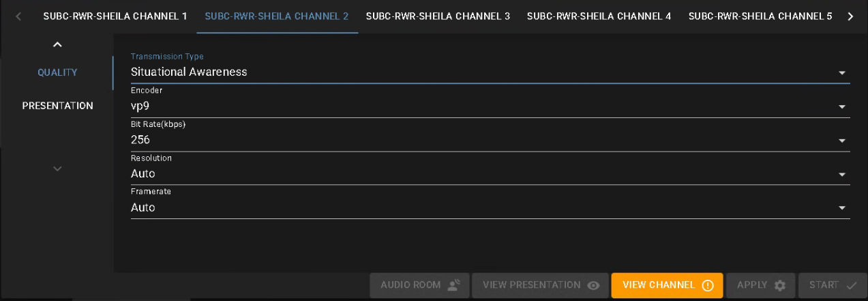Image resolution: width=868 pixels, height=301 pixels.
Task: Open the Framerate dropdown
Action: pyautogui.click(x=490, y=203)
